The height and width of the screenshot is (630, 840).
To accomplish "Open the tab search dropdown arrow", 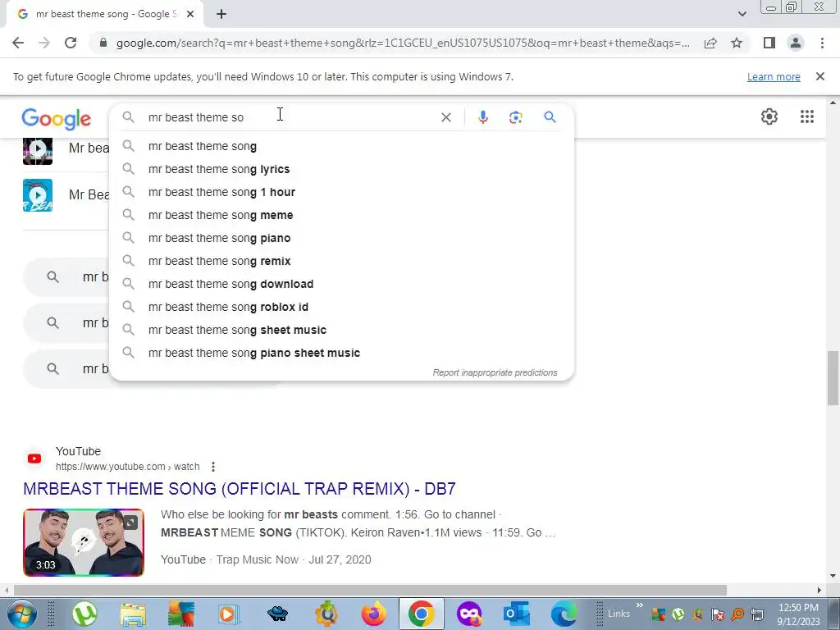I will click(742, 14).
